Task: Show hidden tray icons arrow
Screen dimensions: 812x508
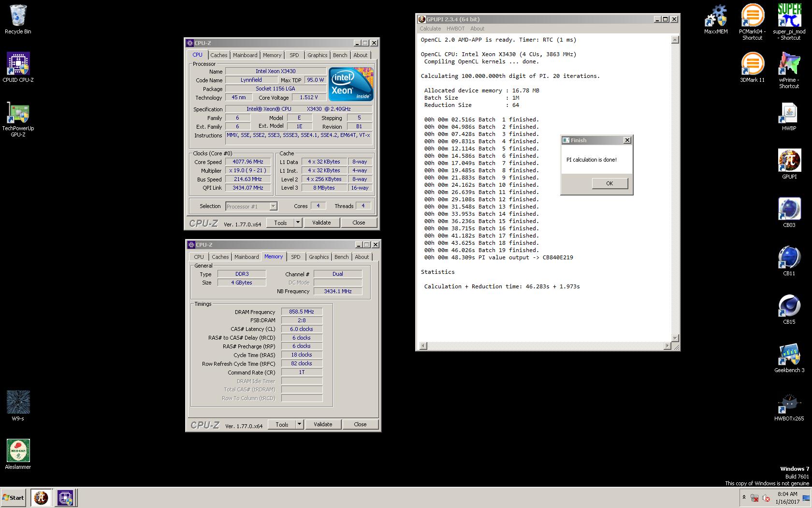Action: 744,497
